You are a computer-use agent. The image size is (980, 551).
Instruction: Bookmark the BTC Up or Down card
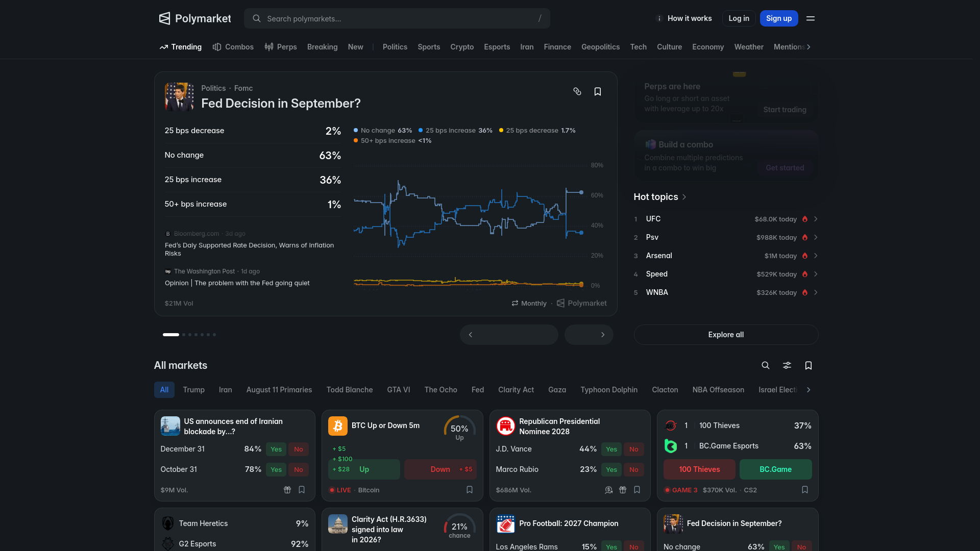470,490
